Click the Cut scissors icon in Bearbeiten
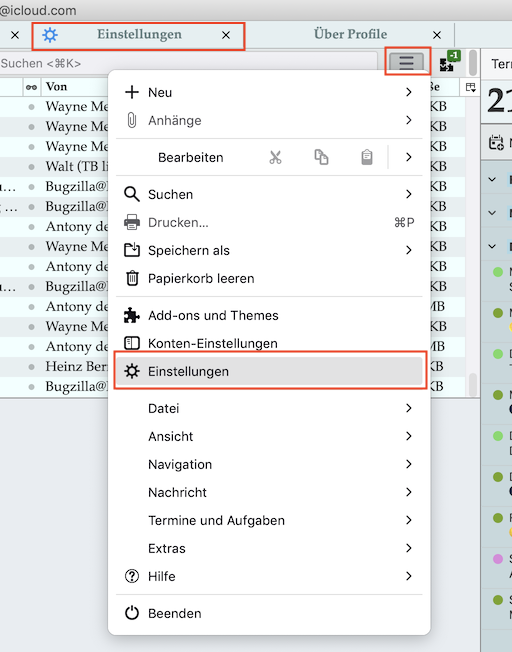This screenshot has height=652, width=512. pos(275,157)
